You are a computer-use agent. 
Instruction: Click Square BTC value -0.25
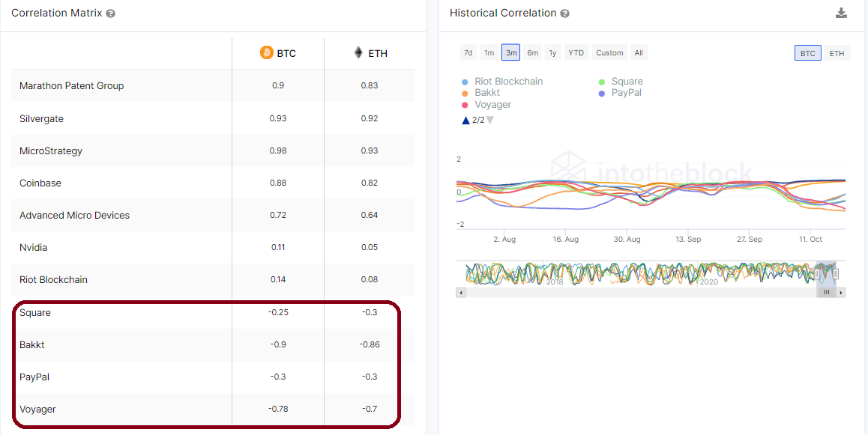click(x=278, y=311)
